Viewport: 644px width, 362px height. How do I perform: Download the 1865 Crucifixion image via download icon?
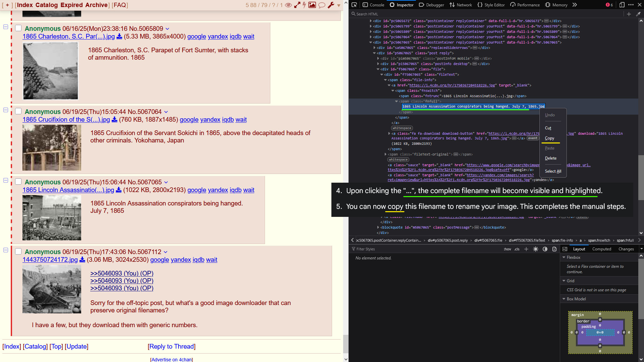[114, 120]
